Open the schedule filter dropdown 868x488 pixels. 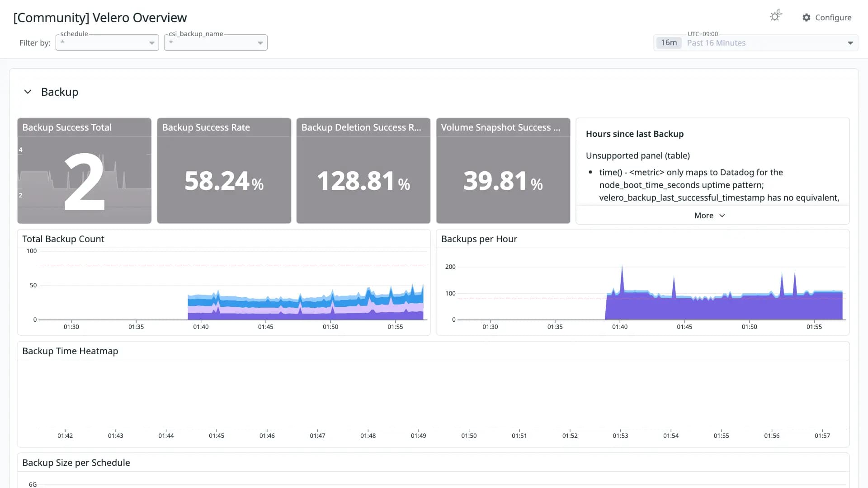(107, 42)
